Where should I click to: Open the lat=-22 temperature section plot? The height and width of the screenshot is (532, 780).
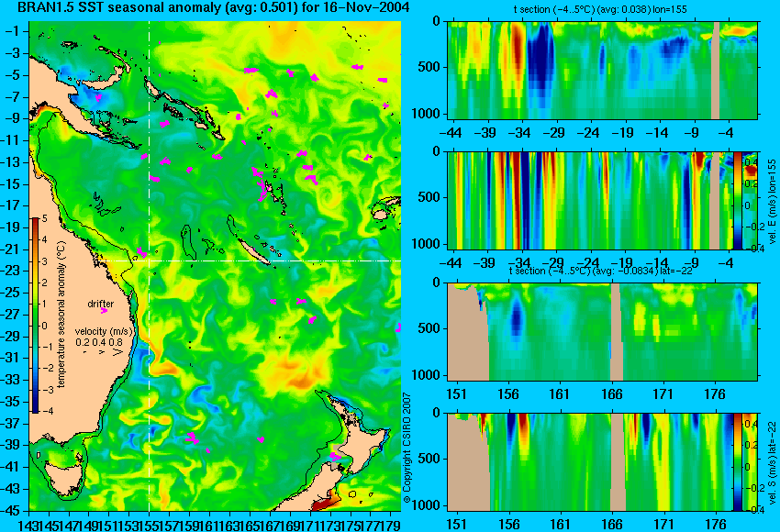(x=602, y=332)
